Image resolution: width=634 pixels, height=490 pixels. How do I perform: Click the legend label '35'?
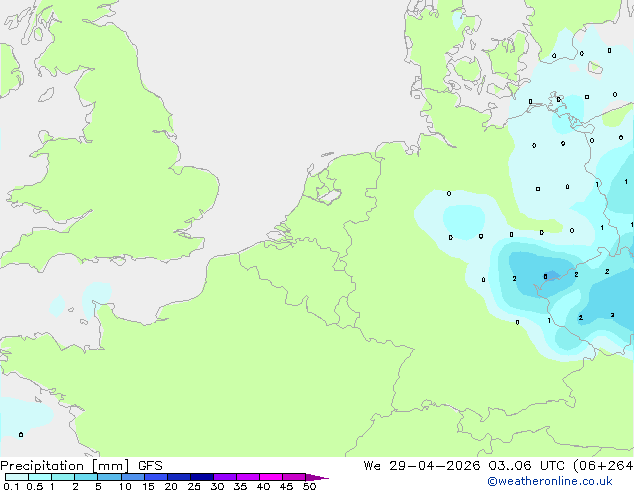[240, 486]
